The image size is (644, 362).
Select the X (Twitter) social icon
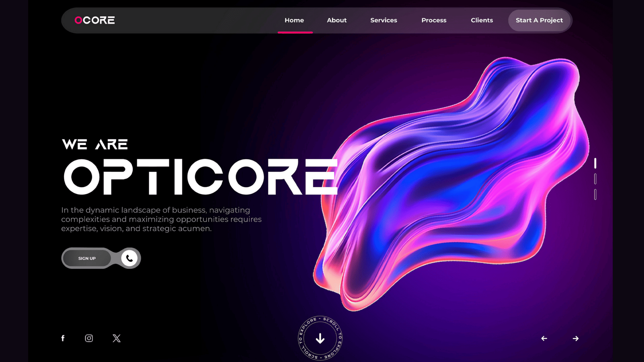(116, 338)
